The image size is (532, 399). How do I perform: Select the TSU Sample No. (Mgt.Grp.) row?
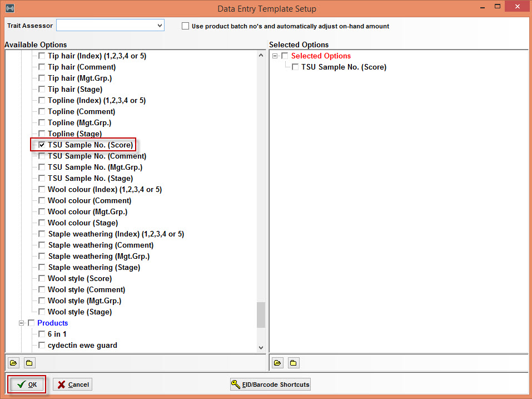[95, 167]
